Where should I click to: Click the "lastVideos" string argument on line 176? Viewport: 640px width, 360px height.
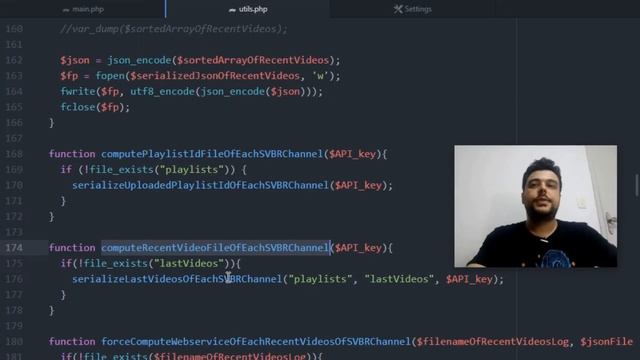tap(399, 279)
